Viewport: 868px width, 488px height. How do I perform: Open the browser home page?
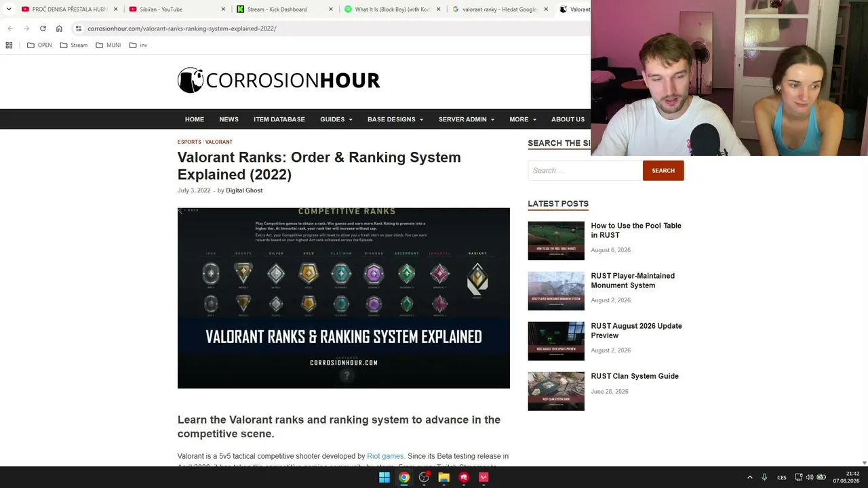click(59, 28)
